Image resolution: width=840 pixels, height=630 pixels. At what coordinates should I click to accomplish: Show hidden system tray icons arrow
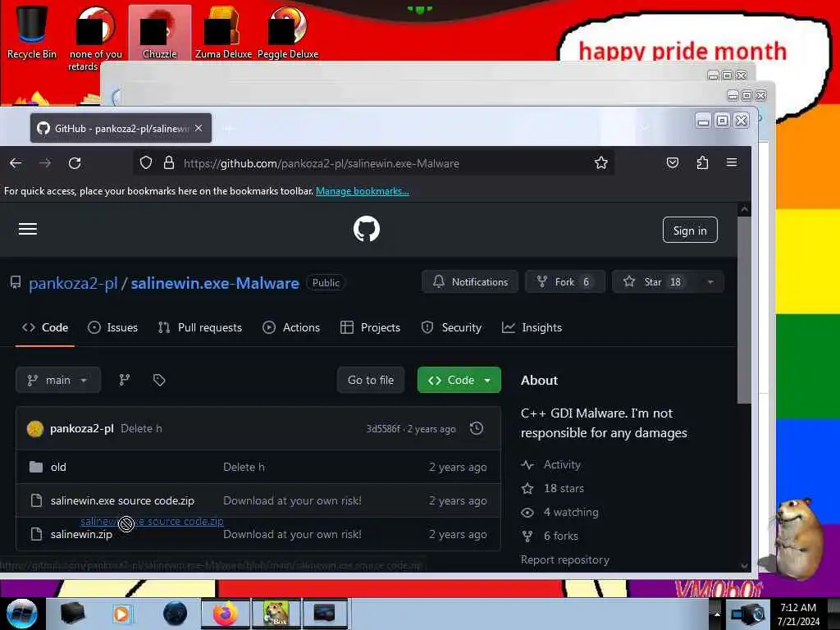point(717,614)
